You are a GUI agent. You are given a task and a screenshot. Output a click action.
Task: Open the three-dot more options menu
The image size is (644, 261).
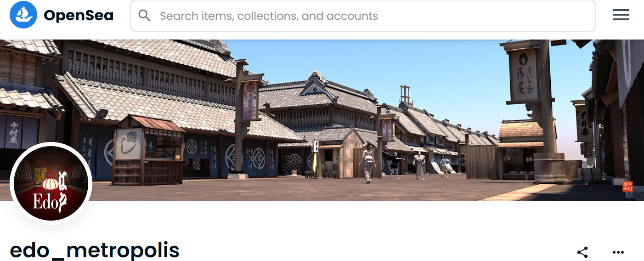click(618, 252)
